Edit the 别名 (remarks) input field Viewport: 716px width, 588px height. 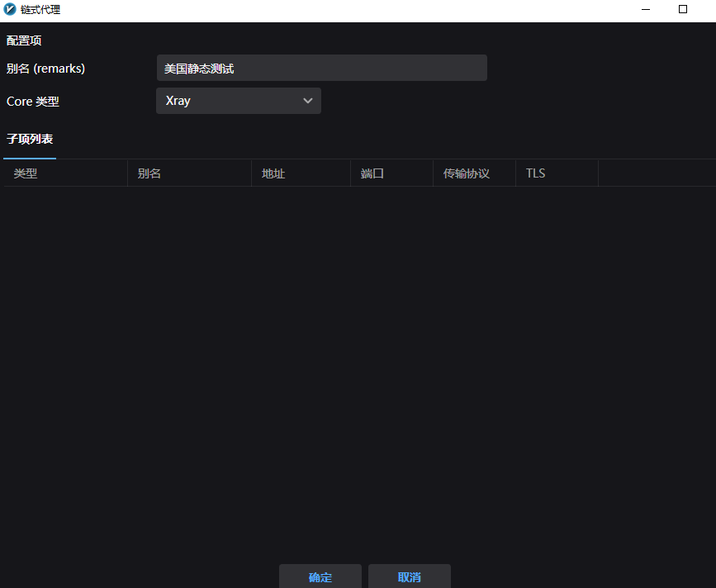pyautogui.click(x=322, y=68)
